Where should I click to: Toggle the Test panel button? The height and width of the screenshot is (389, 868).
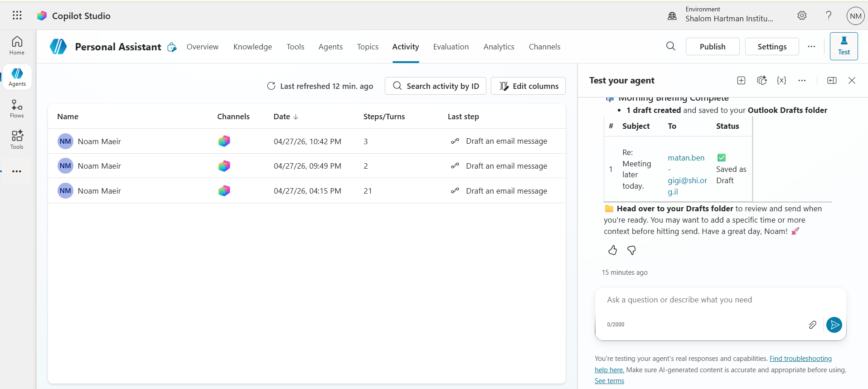click(x=844, y=46)
